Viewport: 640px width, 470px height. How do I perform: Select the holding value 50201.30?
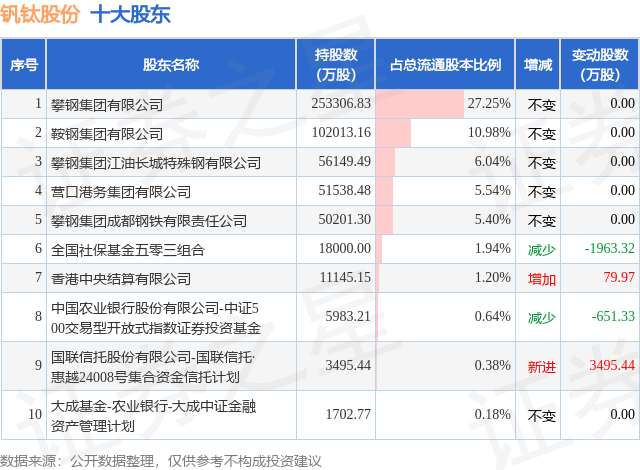(344, 219)
